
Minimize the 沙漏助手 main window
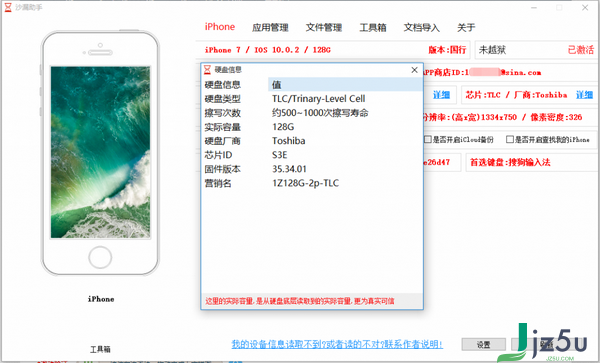pos(534,7)
